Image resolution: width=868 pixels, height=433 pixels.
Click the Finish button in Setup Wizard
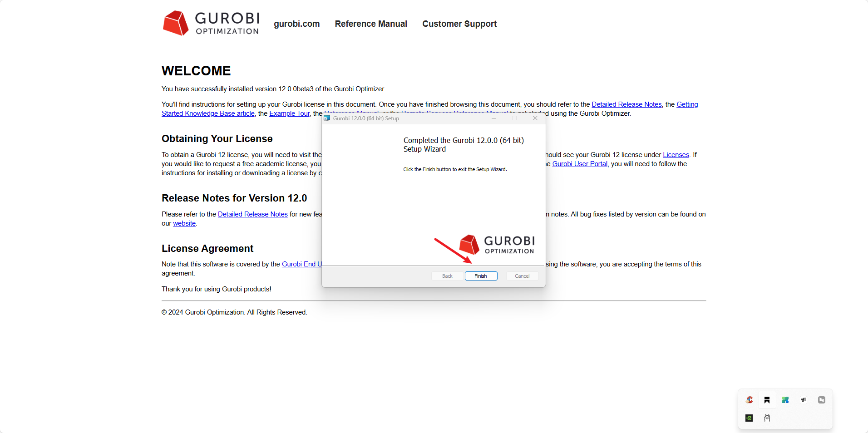pyautogui.click(x=481, y=276)
